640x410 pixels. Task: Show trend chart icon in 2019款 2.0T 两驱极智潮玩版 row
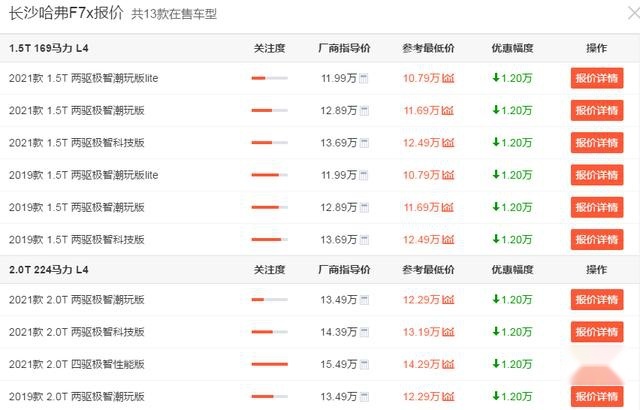pyautogui.click(x=448, y=396)
